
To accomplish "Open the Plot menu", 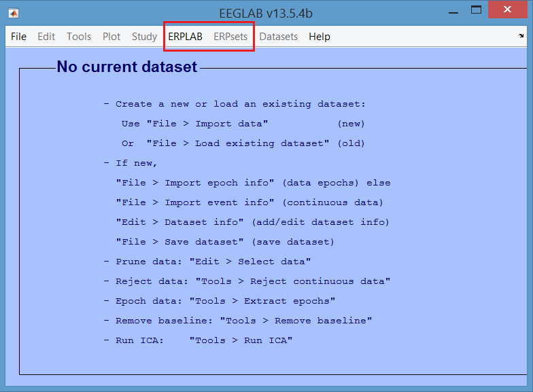I will (111, 37).
